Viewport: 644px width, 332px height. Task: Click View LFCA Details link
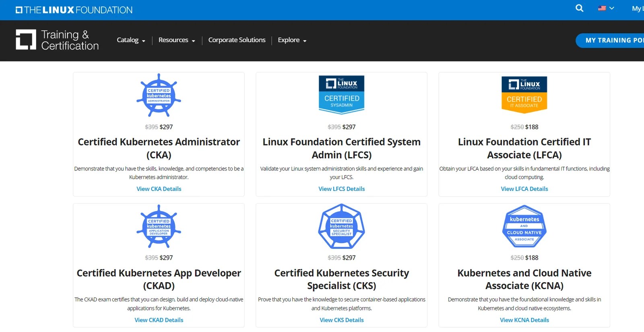pos(524,189)
